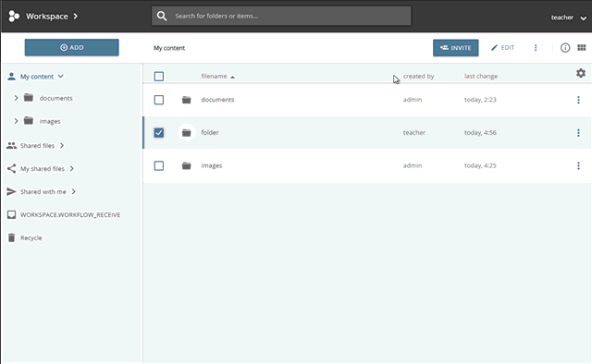Open the folder named folder
The image size is (592, 364).
tap(210, 132)
